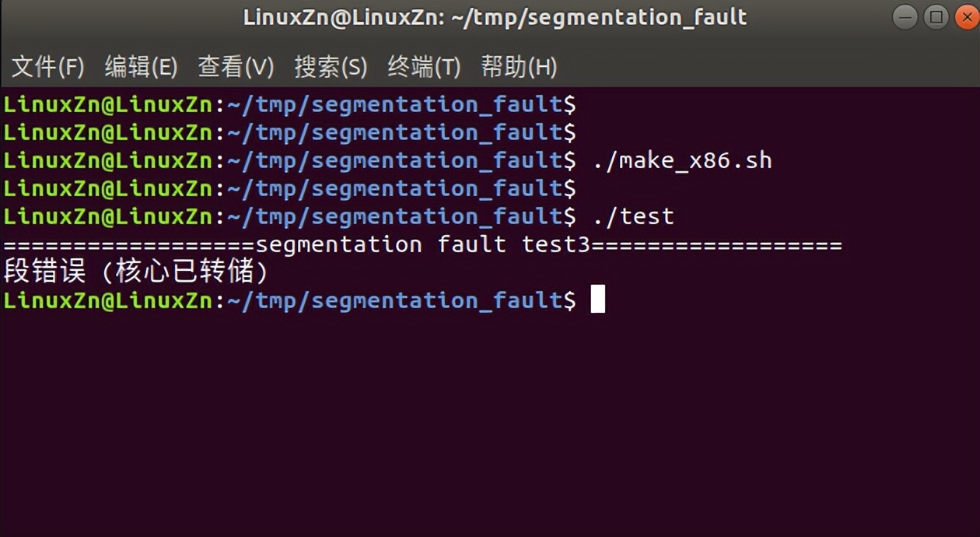Click the white terminal cursor block

pos(597,300)
